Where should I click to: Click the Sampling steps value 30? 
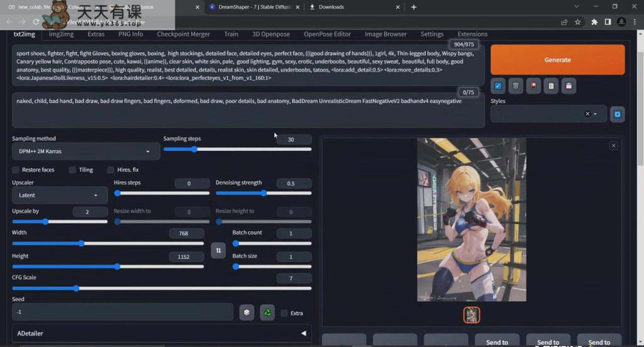294,140
